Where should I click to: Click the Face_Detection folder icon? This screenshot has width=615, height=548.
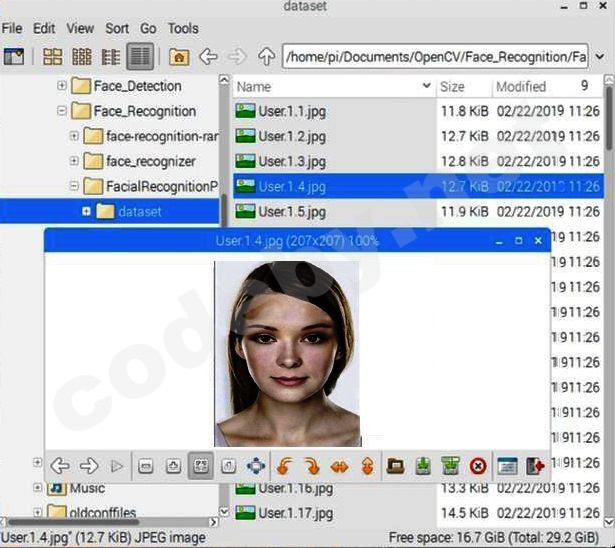(81, 86)
